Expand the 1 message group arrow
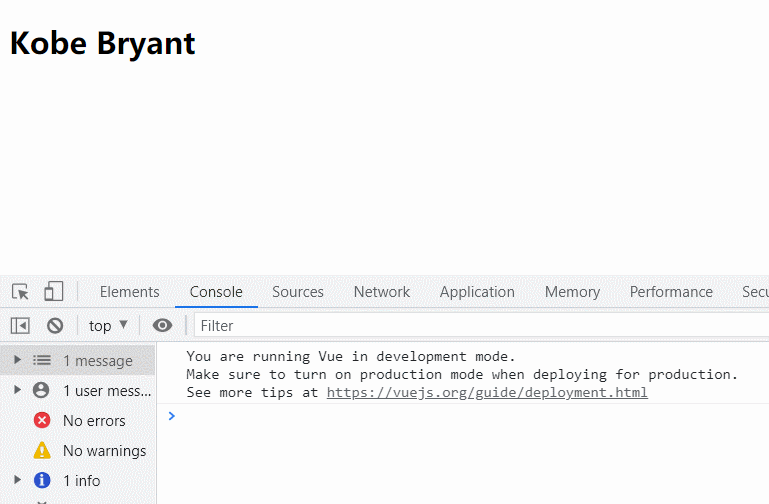 tap(17, 360)
